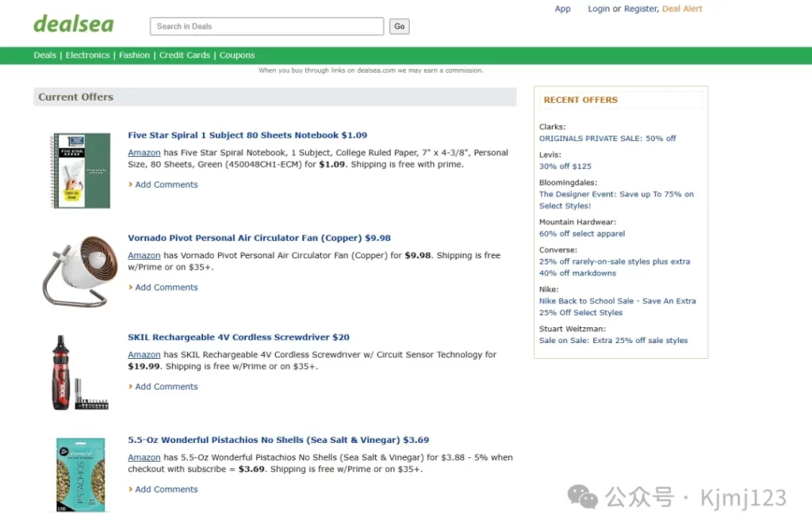Click the Nike: store label
This screenshot has height=530, width=812.
(549, 289)
